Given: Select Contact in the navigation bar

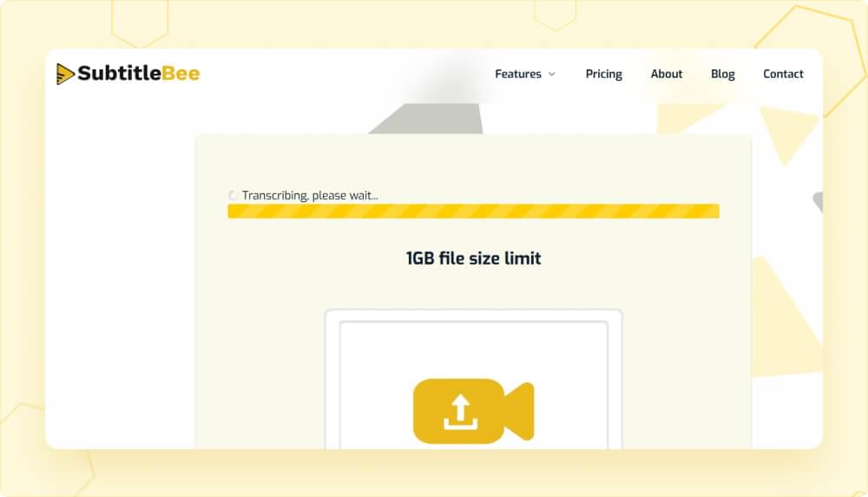Looking at the screenshot, I should click(x=783, y=74).
